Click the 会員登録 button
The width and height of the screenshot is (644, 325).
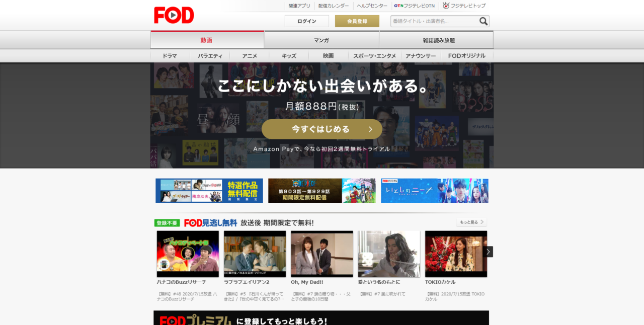[357, 21]
